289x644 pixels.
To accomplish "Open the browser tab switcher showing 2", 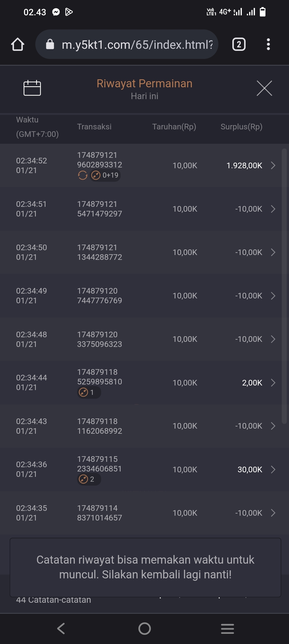I will click(239, 44).
